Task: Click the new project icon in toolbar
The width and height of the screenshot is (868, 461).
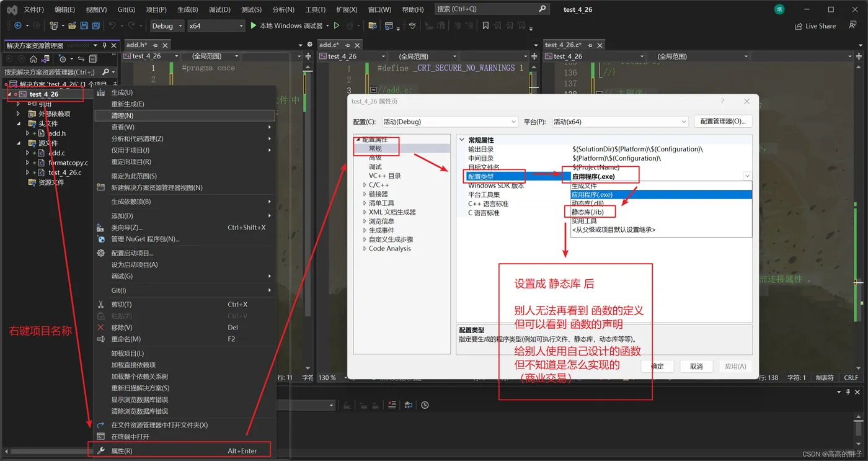Action: point(54,26)
